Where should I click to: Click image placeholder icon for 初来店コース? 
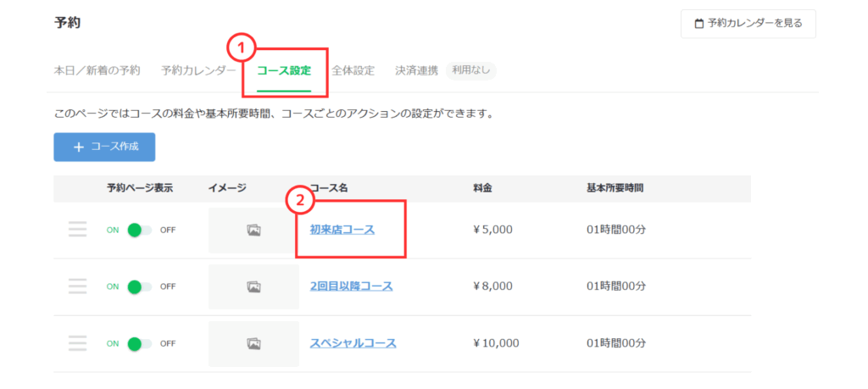tap(253, 230)
